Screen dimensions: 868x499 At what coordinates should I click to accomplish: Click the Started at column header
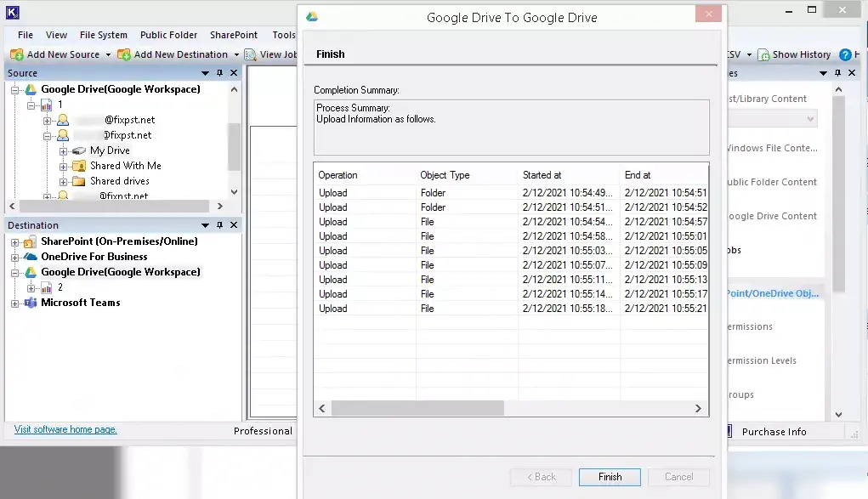542,175
